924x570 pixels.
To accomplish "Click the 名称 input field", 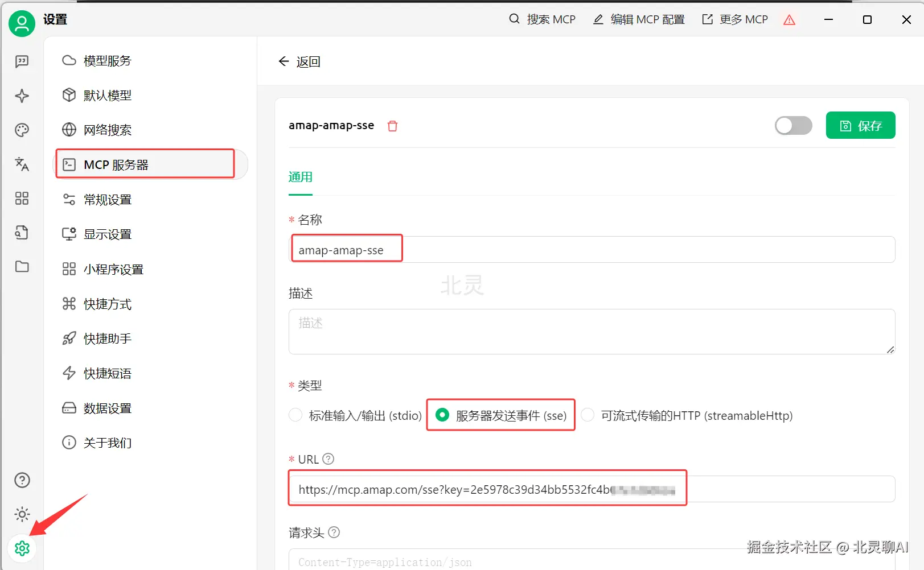I will 592,250.
